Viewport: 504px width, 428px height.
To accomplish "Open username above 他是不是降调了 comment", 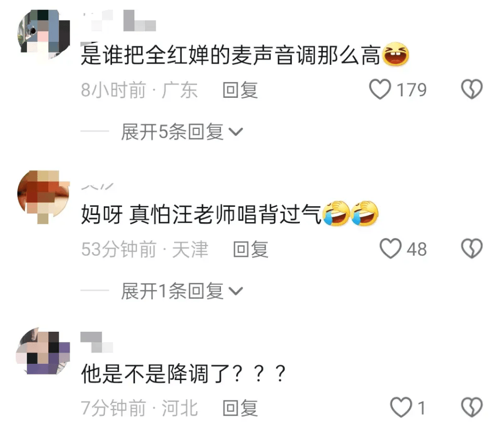I will 97,342.
